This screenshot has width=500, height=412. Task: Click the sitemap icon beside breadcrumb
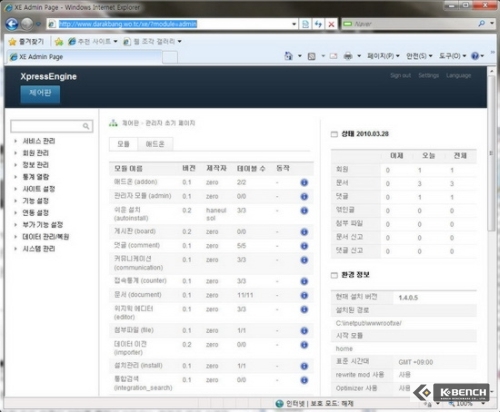[113, 123]
